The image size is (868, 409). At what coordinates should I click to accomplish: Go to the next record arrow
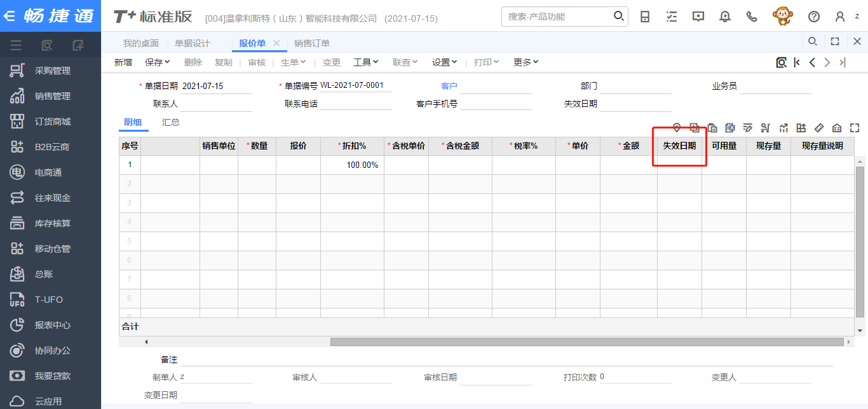[827, 62]
